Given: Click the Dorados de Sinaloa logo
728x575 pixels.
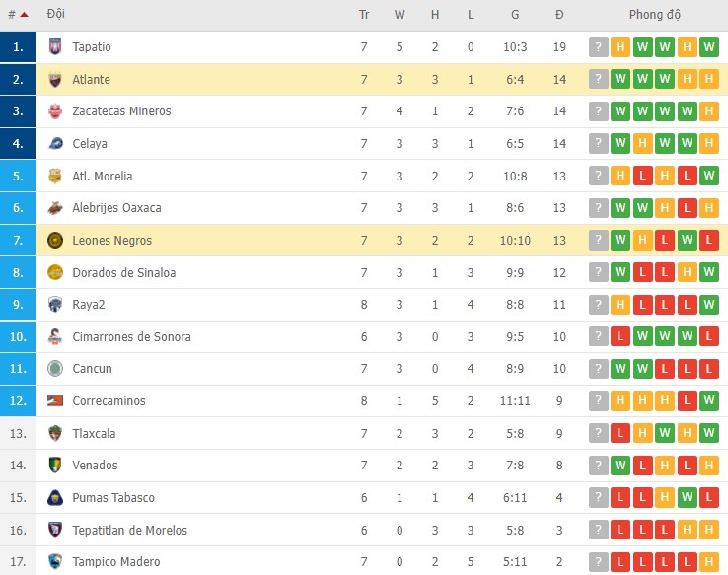Looking at the screenshot, I should point(55,273).
